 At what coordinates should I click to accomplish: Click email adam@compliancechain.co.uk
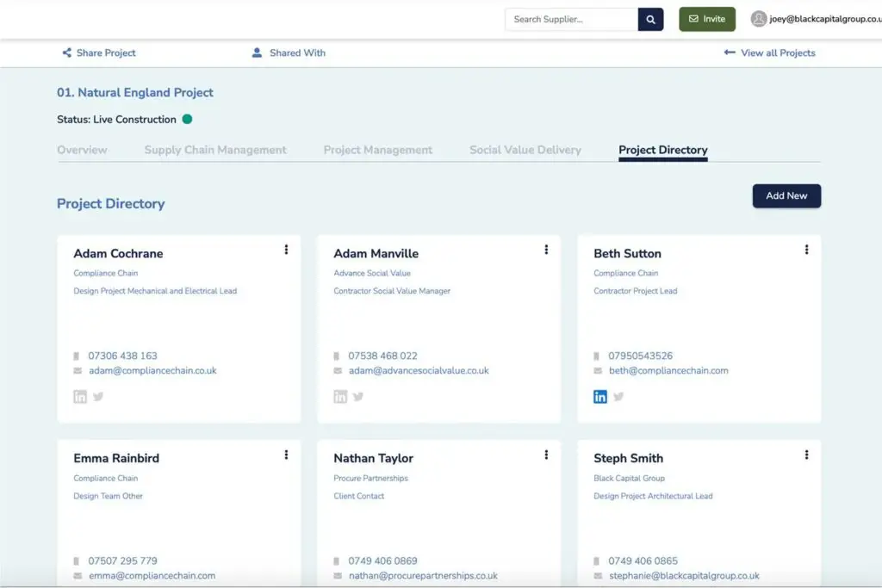152,370
